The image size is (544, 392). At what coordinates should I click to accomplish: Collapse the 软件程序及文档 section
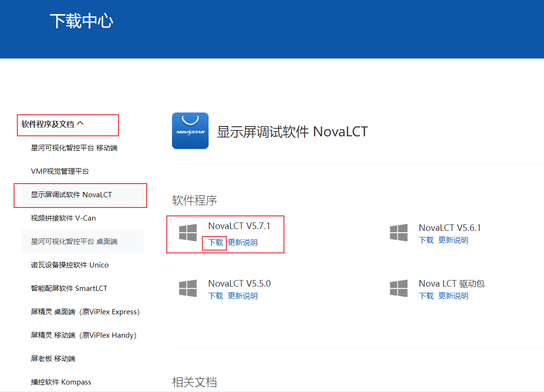(x=52, y=124)
